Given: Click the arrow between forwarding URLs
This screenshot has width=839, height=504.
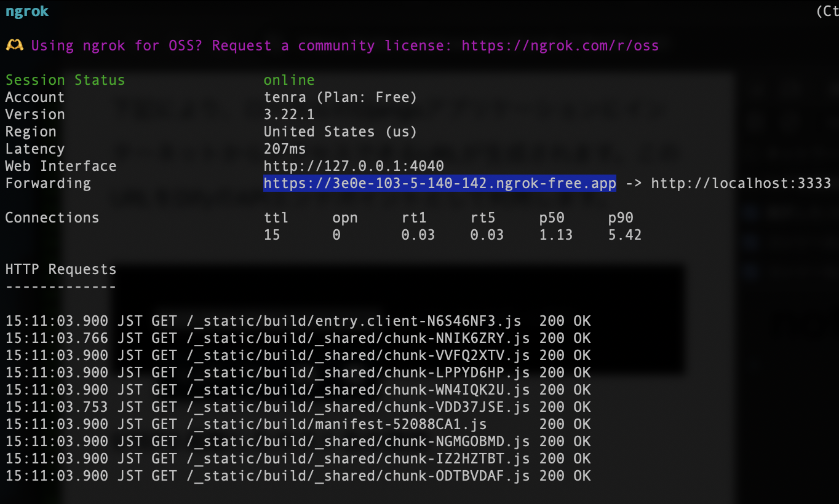Looking at the screenshot, I should click(634, 183).
